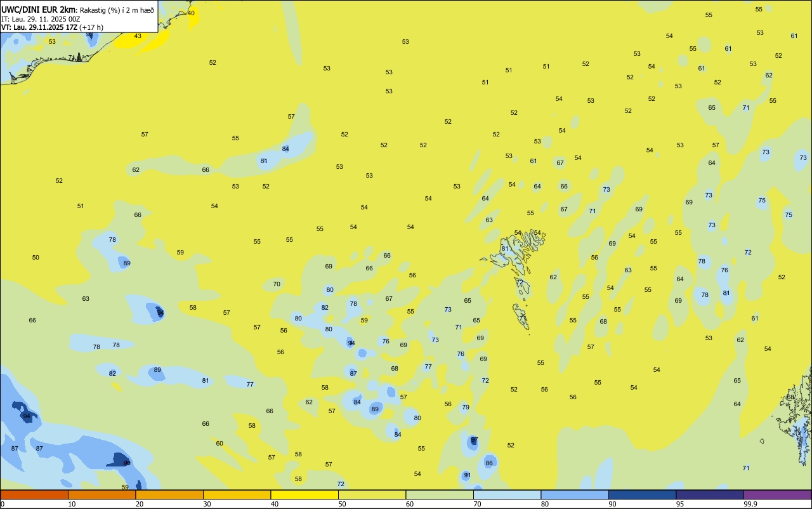812x509 pixels.
Task: Click the '(+17 h)' forecast offset text
Action: (91, 27)
